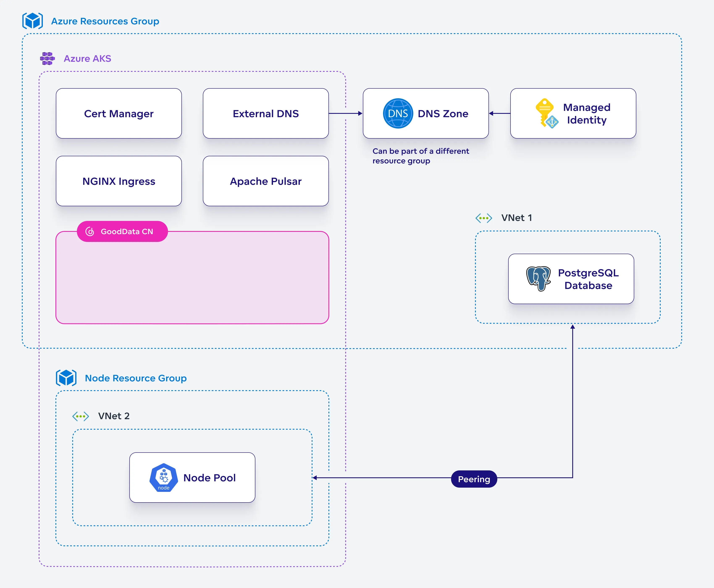The width and height of the screenshot is (714, 588).
Task: Click the Azure AKS cluster icon
Action: [x=47, y=59]
